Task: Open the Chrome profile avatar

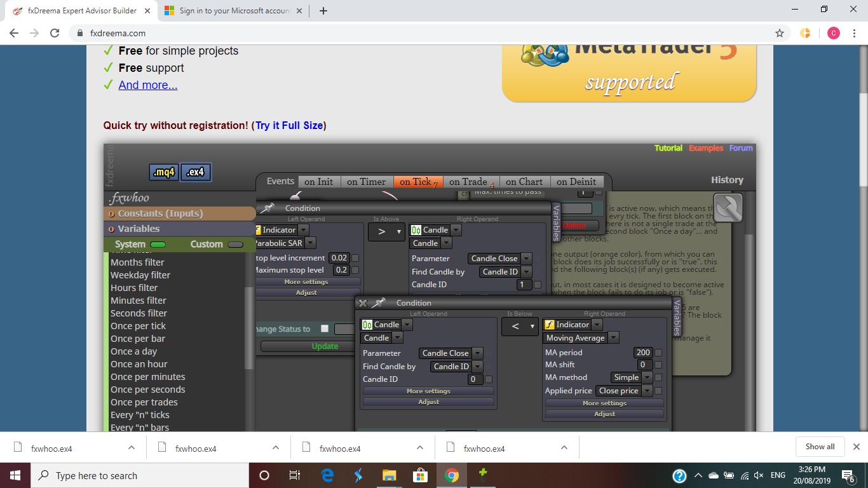Action: [x=833, y=33]
